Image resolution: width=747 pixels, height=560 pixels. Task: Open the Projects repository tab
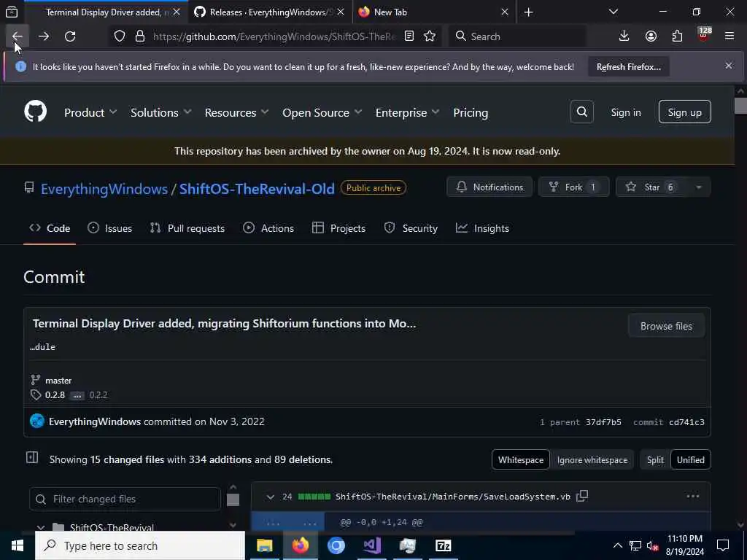[338, 228]
